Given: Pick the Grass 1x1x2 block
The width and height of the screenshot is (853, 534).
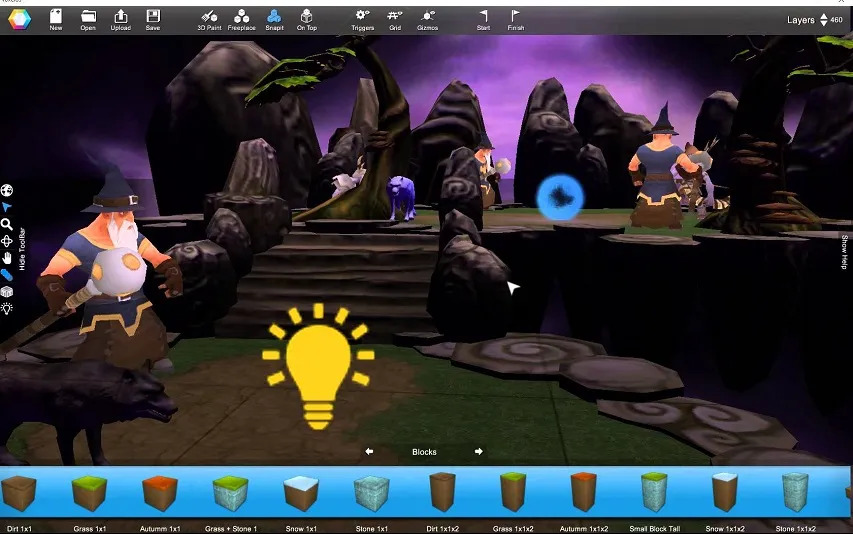Looking at the screenshot, I should pyautogui.click(x=513, y=492).
